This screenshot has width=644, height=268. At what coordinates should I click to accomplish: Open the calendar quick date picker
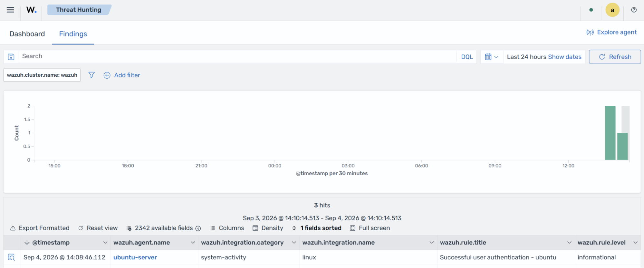click(x=492, y=57)
